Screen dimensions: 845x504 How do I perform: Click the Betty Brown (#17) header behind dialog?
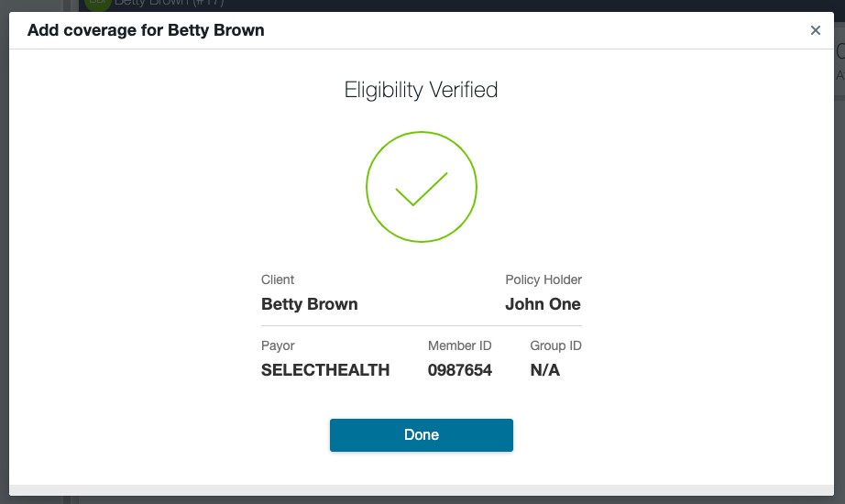point(170,4)
